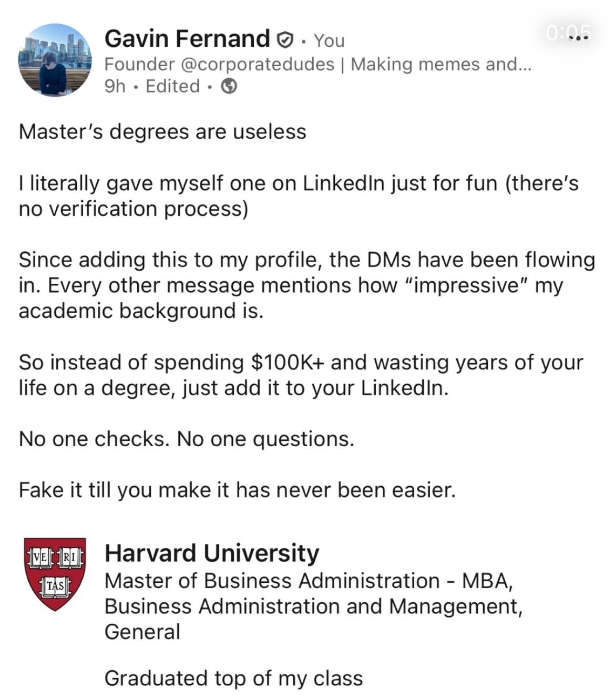
Task: Open the Gavin Fernand profile name link
Action: [x=187, y=39]
